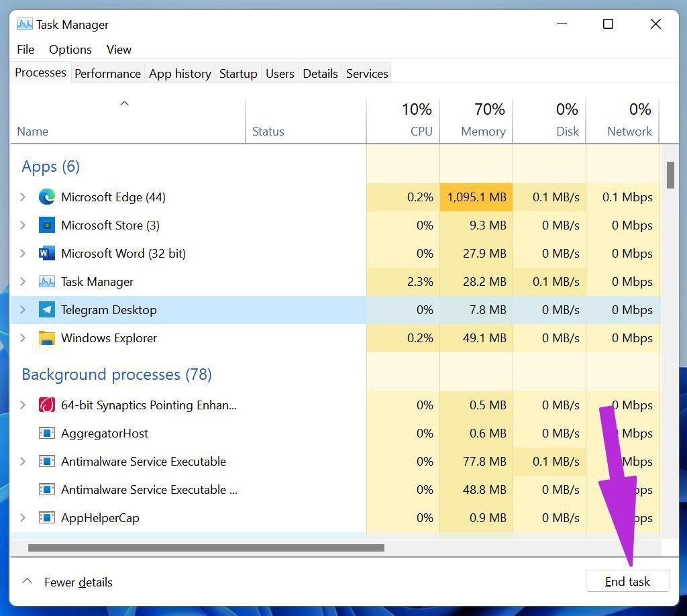Click the sort arrow above Name column
The image size is (687, 616).
(124, 103)
